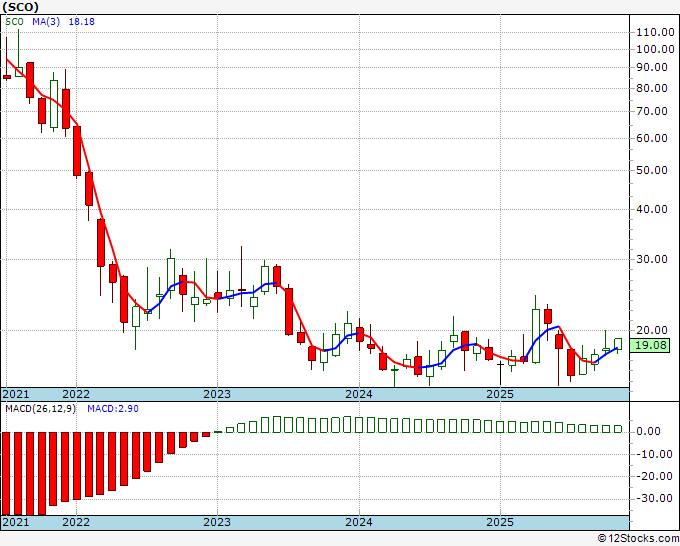Click the MACD:2.90 value label
Image resolution: width=680 pixels, height=546 pixels.
tap(113, 409)
